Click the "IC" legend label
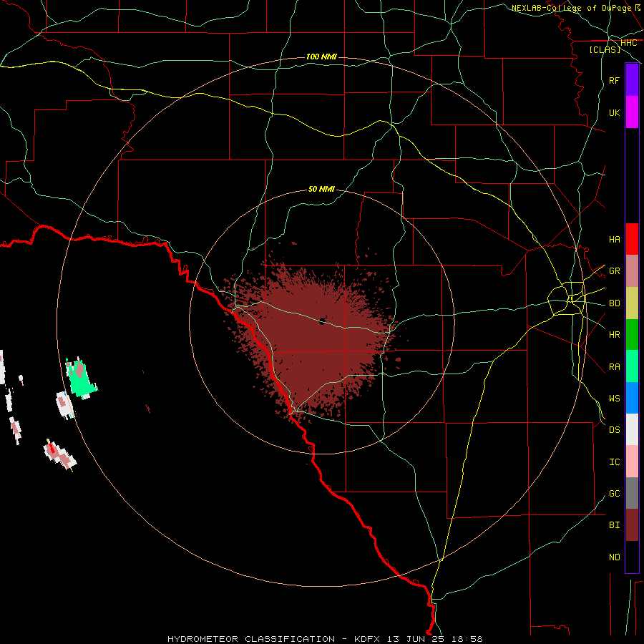The image size is (644, 644). [x=615, y=462]
